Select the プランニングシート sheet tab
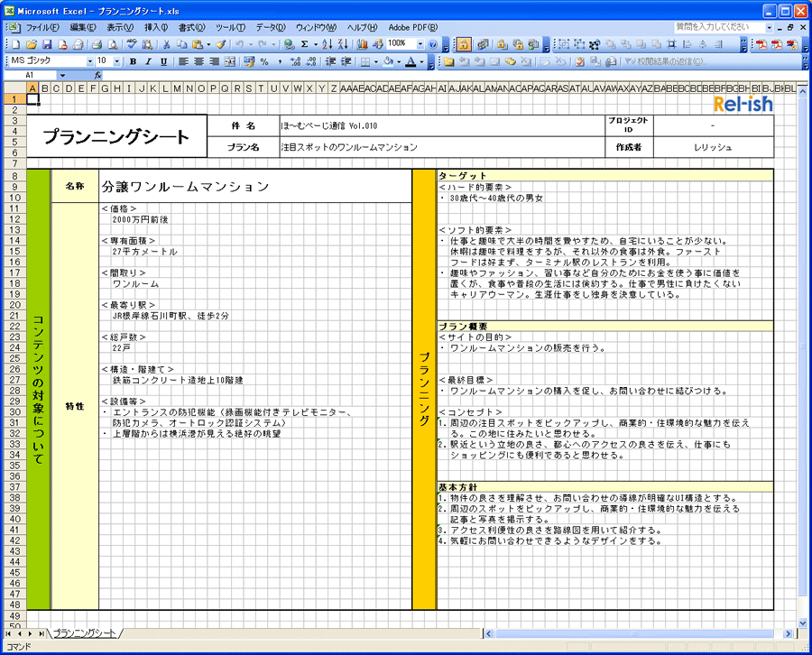The image size is (812, 655). click(x=84, y=633)
